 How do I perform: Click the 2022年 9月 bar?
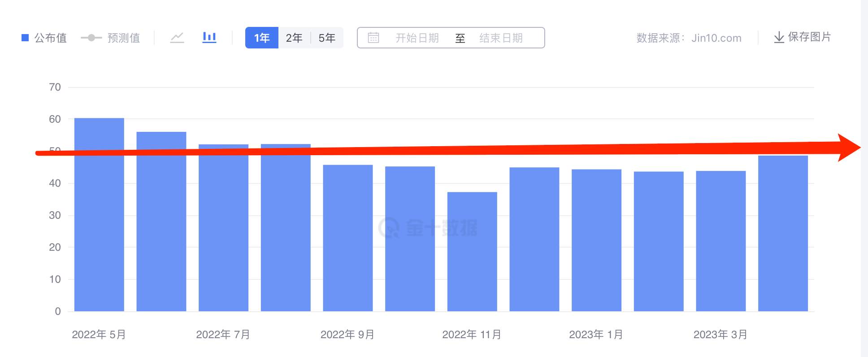tap(348, 238)
